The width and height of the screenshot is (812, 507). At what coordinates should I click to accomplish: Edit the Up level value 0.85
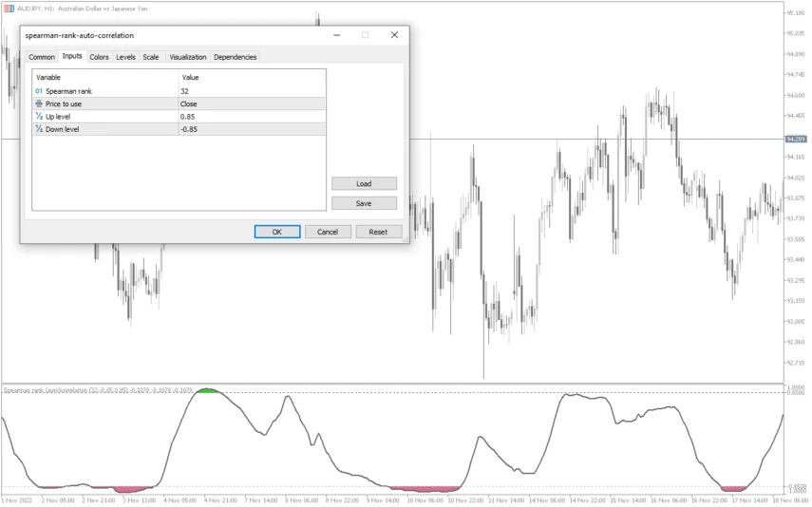coord(253,117)
